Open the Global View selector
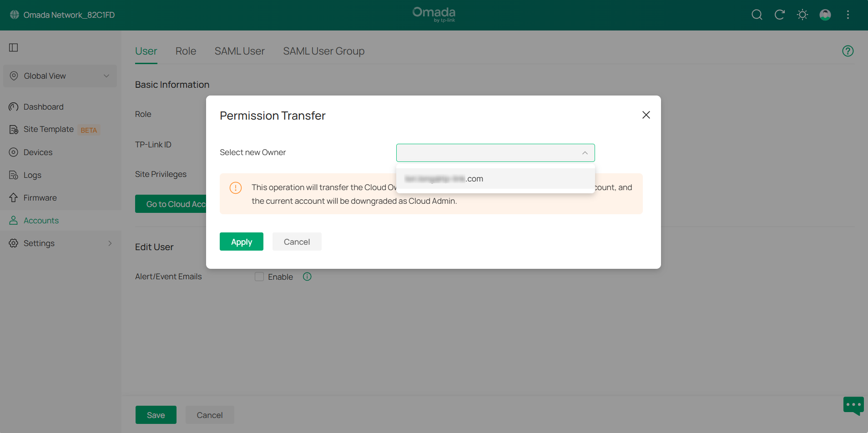The width and height of the screenshot is (868, 433). [60, 76]
